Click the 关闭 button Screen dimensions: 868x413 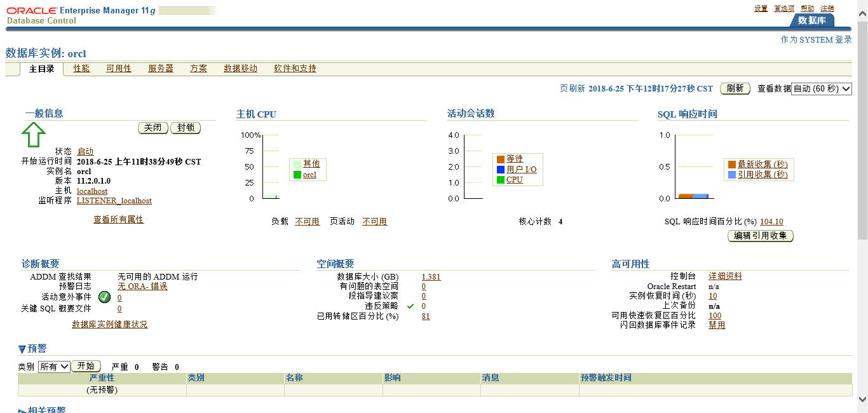tap(153, 128)
